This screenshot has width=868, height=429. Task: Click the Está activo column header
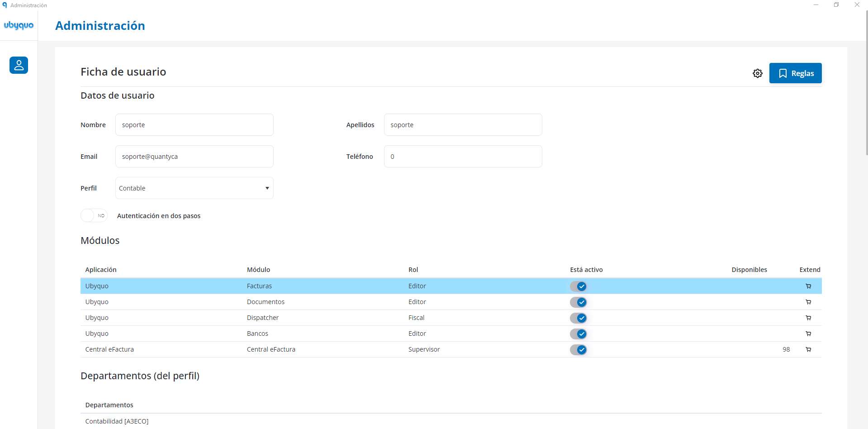click(x=586, y=270)
